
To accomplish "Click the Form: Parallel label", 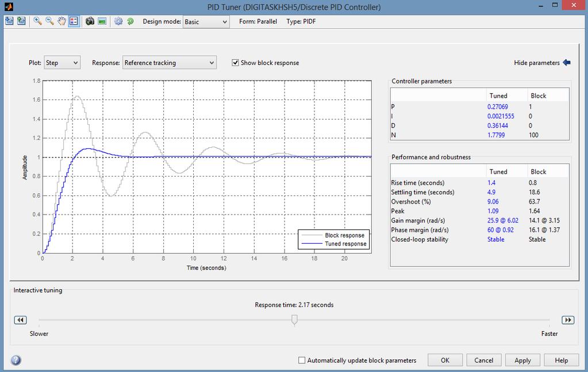I will 258,21.
